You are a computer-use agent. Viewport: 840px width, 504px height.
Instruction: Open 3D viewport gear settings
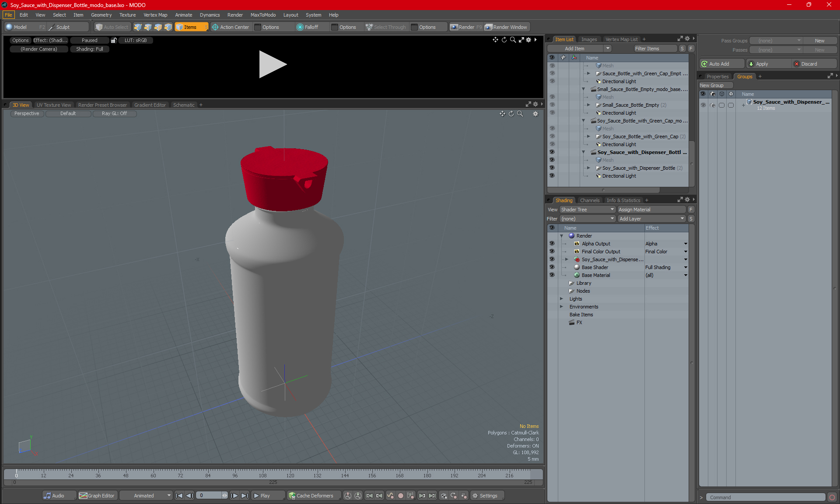point(535,114)
